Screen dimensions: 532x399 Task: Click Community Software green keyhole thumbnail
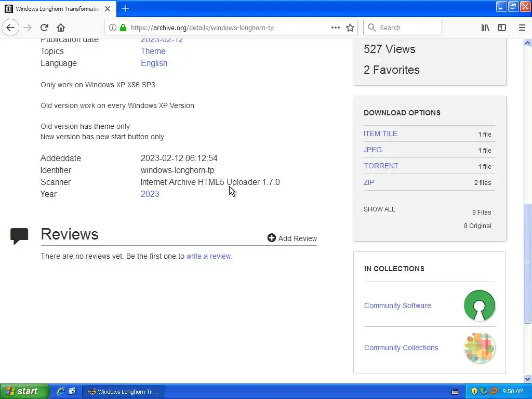pyautogui.click(x=479, y=305)
